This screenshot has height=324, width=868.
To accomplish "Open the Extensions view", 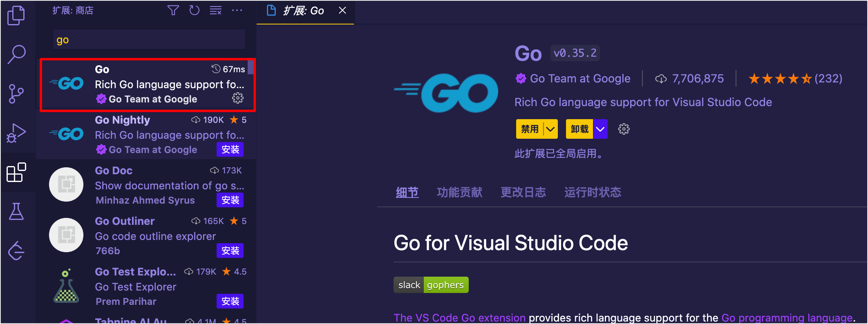I will 16,172.
